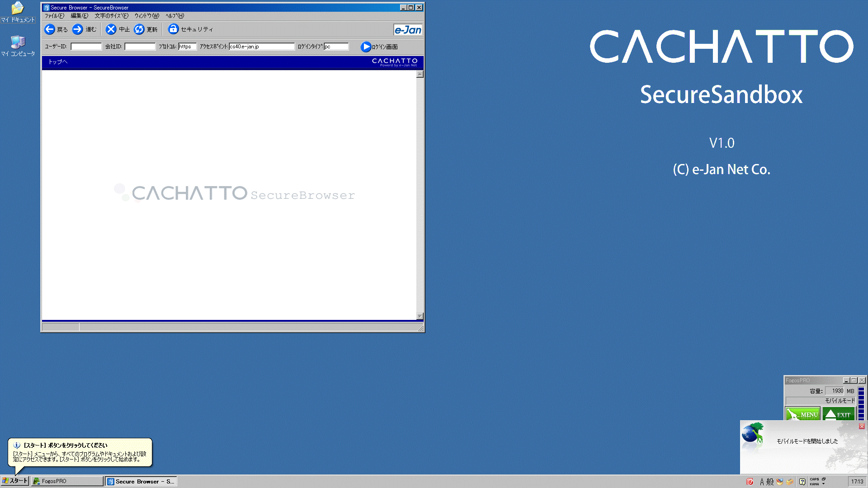Maximize the Secure Browser window

411,8
